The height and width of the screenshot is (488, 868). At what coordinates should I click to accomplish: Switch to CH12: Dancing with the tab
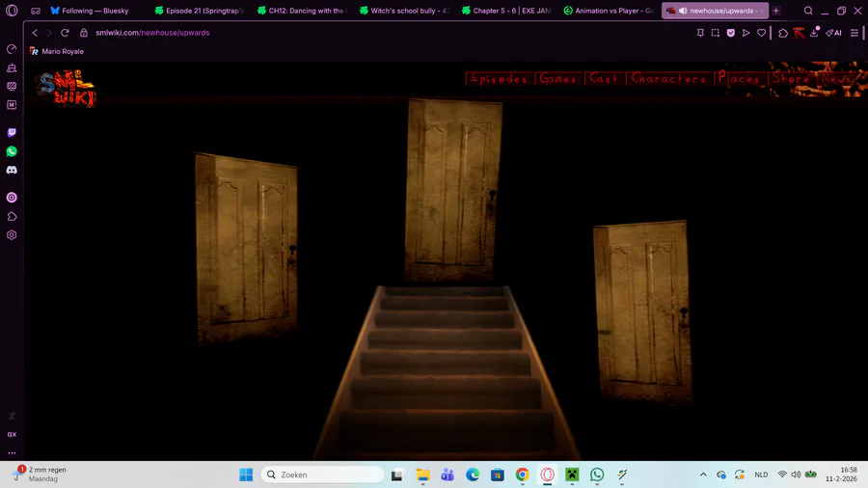point(303,11)
